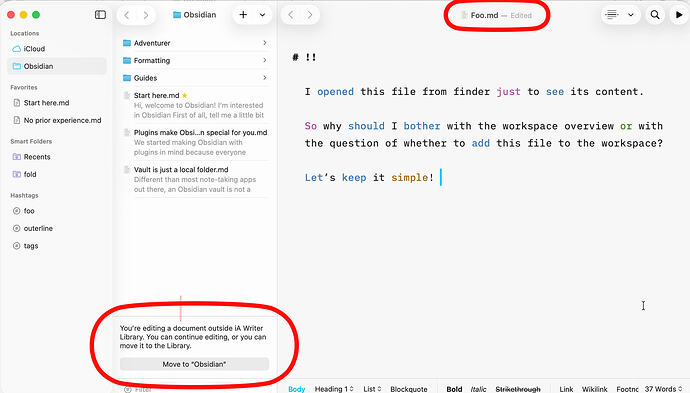The width and height of the screenshot is (690, 393).
Task: Open the Formatting folder
Action: tap(195, 60)
